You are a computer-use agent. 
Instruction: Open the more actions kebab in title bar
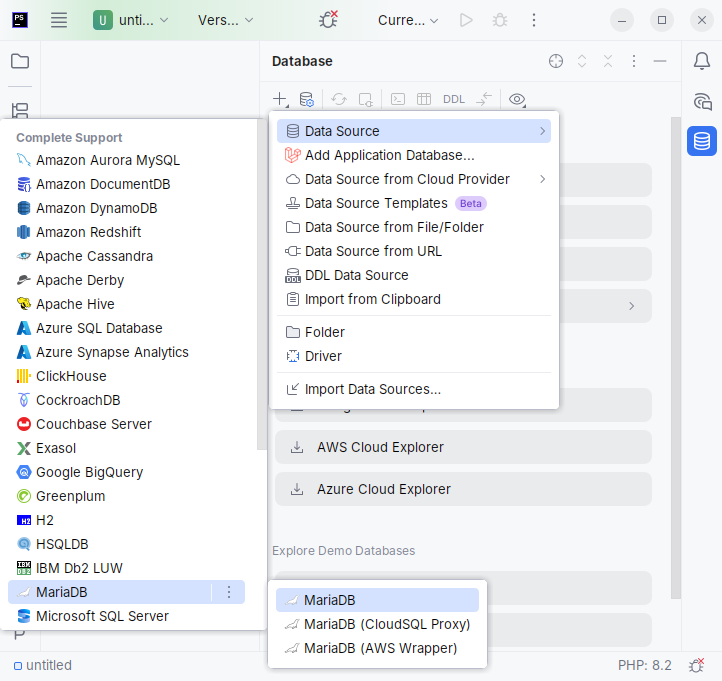click(x=534, y=20)
